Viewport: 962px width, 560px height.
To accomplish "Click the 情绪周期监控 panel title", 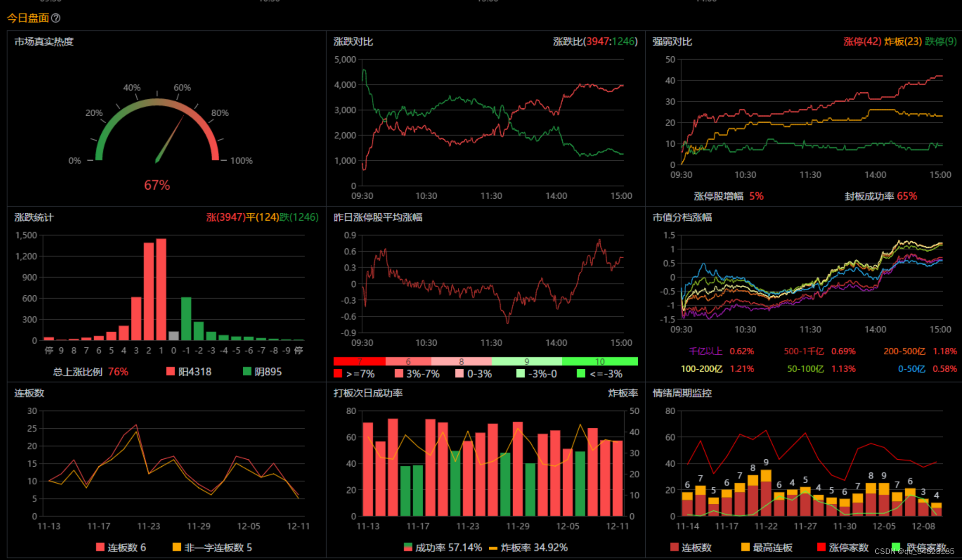I will tap(682, 393).
